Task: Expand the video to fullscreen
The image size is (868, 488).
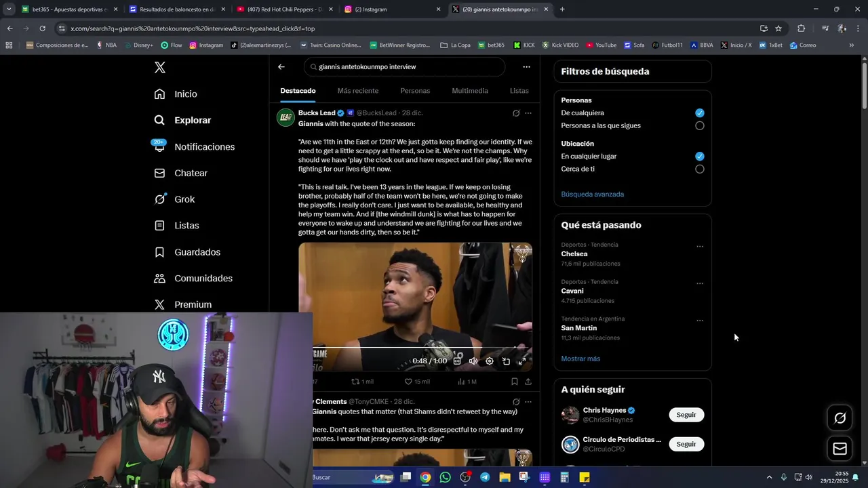Action: (x=522, y=361)
